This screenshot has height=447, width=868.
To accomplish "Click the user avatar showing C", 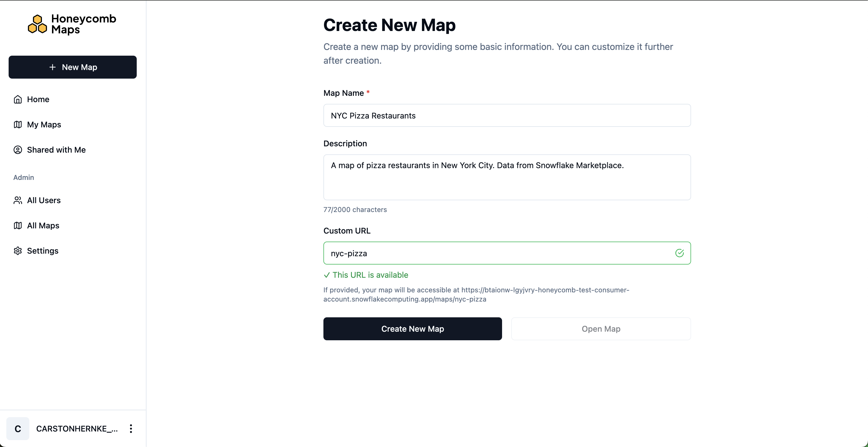I will 18,428.
